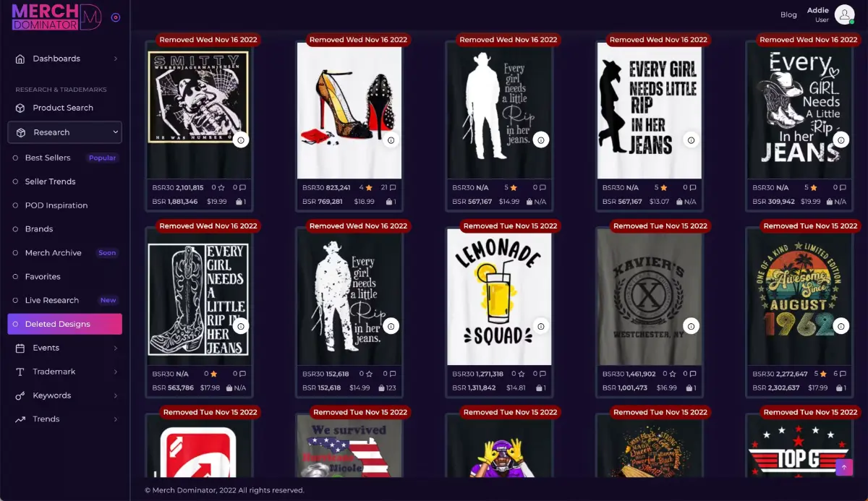The image size is (868, 501).
Task: Click info icon on Lemonade Squad design
Action: point(541,326)
